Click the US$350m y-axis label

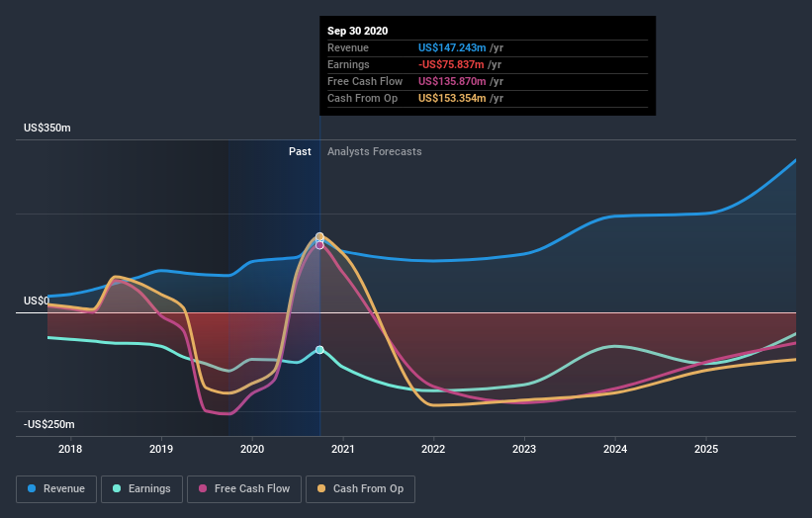click(47, 128)
